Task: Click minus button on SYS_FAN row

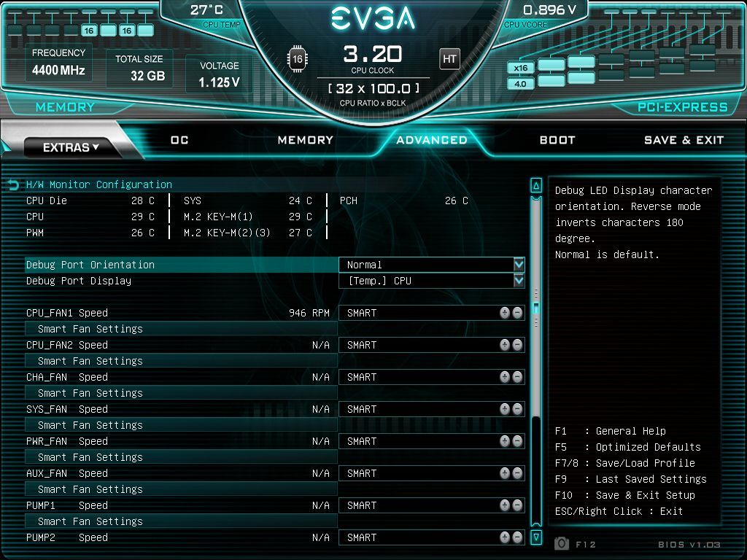Action: click(517, 409)
